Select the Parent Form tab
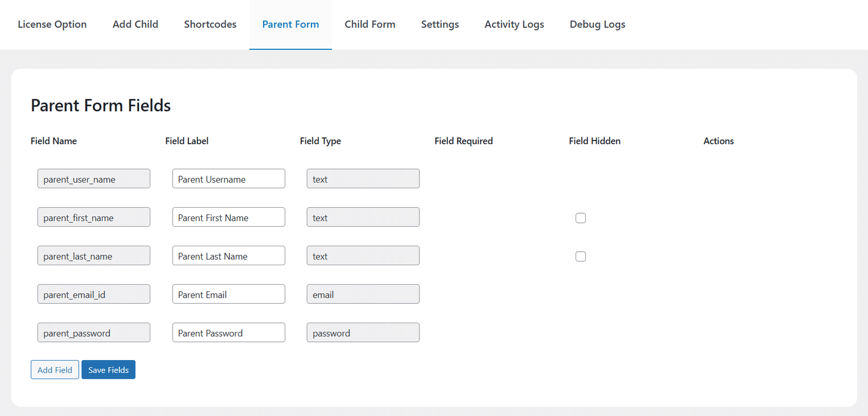Viewport: 868px width, 416px height. click(x=291, y=24)
